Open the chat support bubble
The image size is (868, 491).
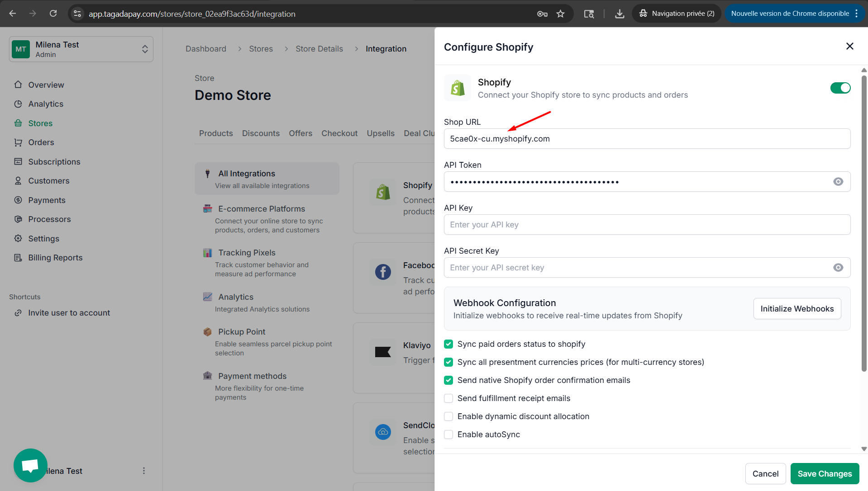coord(30,465)
